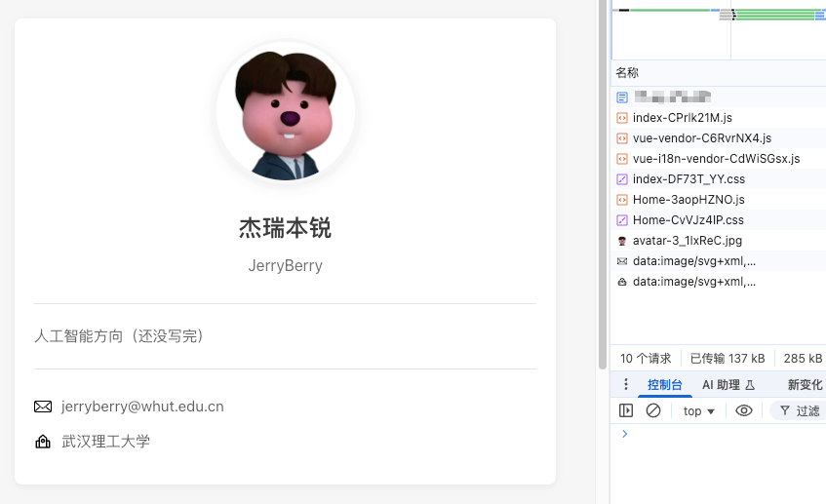Focus the 过滤 console filter field
Viewport: 826px width, 504px height.
[799, 410]
